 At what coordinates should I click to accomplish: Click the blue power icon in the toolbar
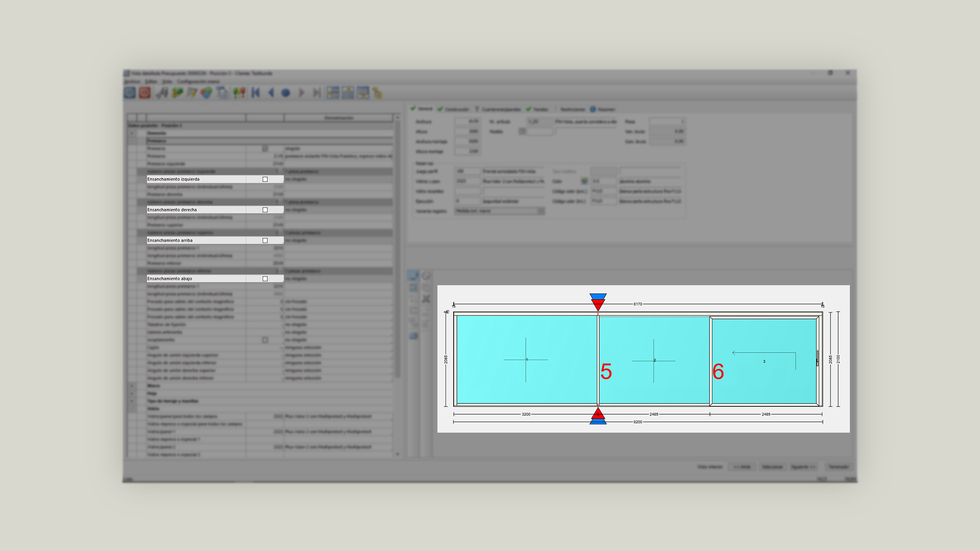click(x=130, y=93)
